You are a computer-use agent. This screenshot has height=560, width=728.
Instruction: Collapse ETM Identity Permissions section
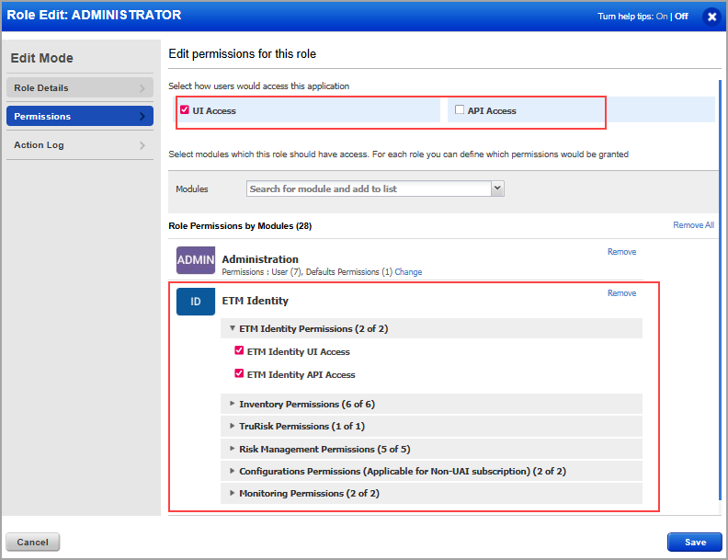pos(431,329)
